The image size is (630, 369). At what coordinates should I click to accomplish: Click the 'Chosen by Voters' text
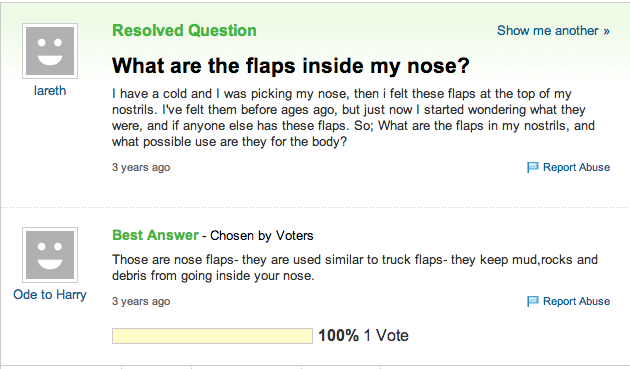point(262,236)
